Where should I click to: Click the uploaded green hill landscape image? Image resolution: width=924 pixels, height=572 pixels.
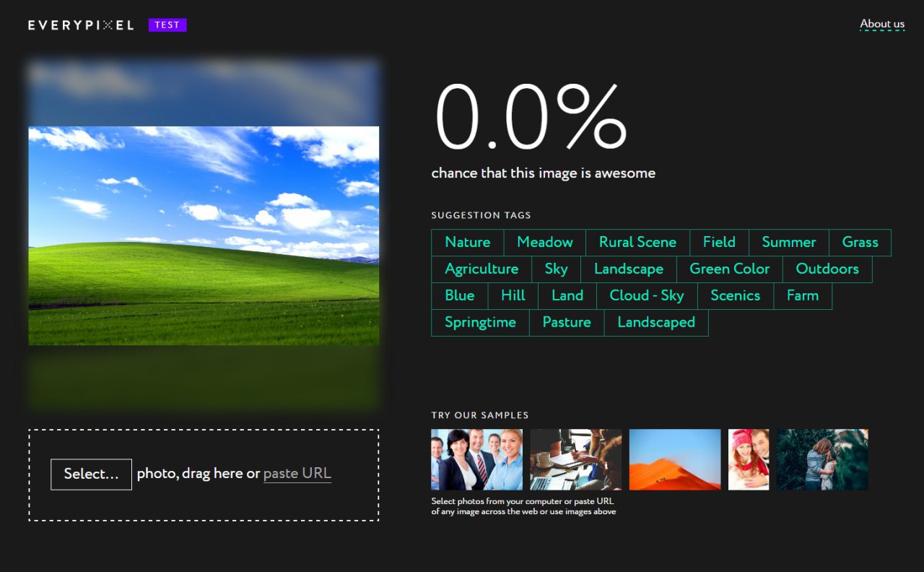204,236
